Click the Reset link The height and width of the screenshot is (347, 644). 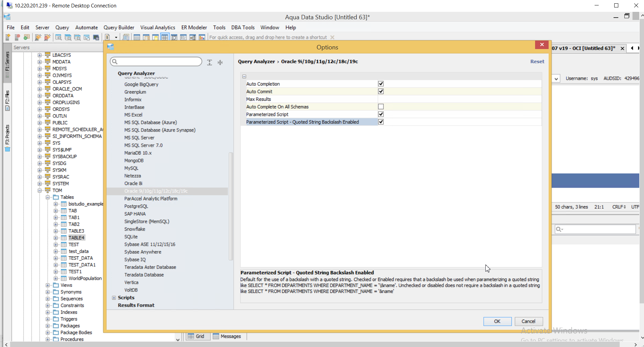pyautogui.click(x=537, y=62)
